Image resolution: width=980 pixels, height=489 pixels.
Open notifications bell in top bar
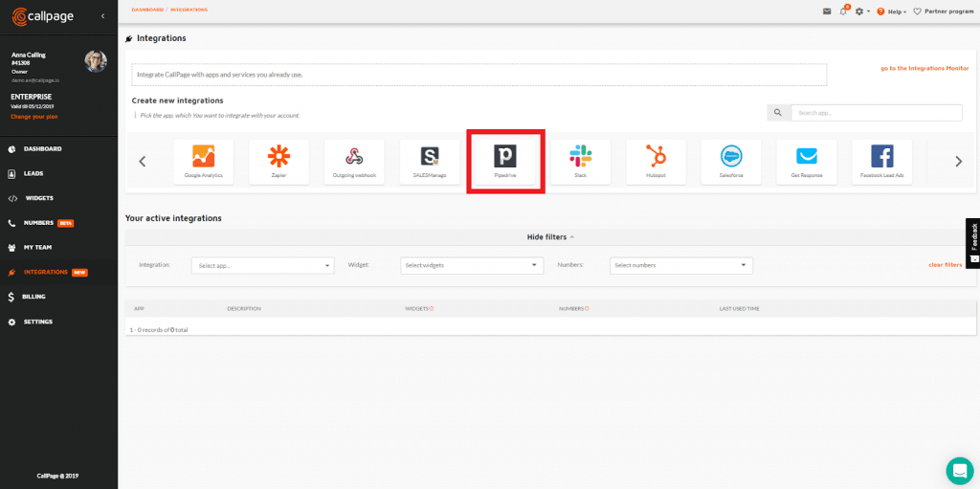[x=844, y=11]
